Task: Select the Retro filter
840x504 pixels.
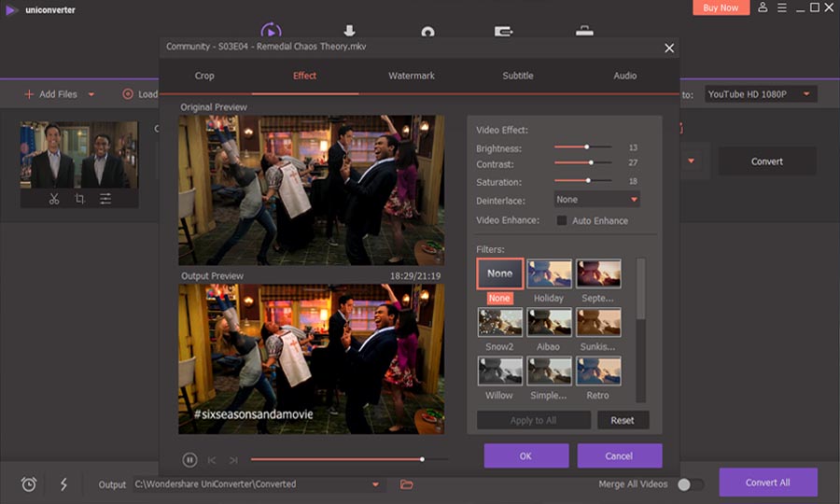Action: point(598,371)
